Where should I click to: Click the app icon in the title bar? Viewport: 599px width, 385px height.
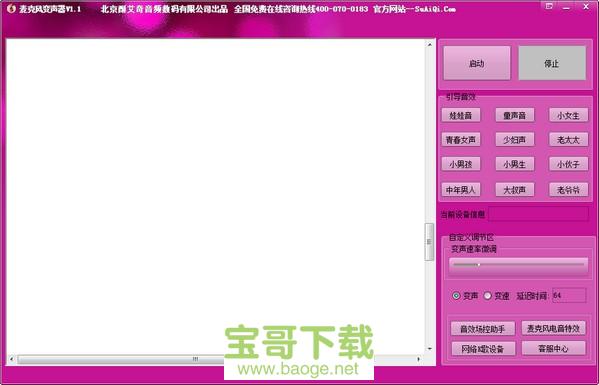coord(11,8)
